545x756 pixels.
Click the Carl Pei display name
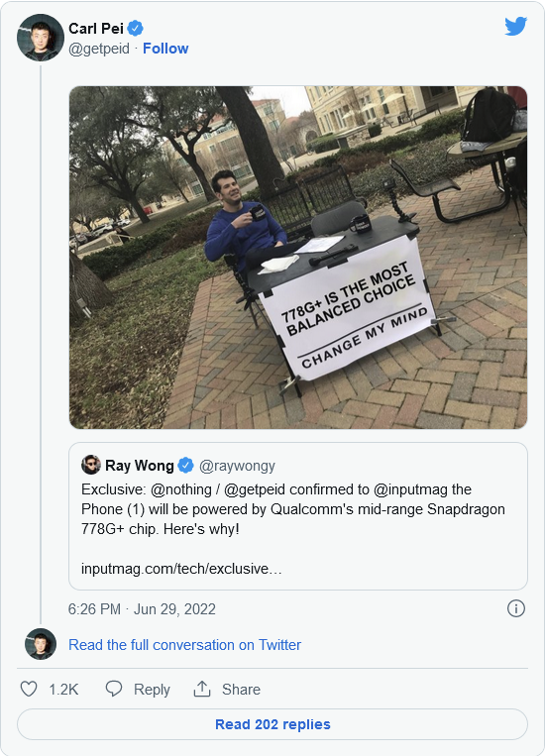(x=96, y=29)
